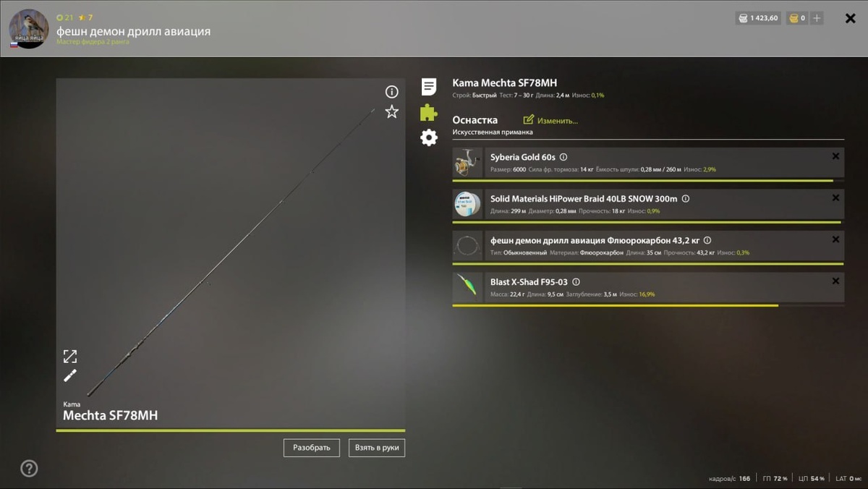Show info for Syberia Gold 60s
The width and height of the screenshot is (868, 489).
(563, 157)
